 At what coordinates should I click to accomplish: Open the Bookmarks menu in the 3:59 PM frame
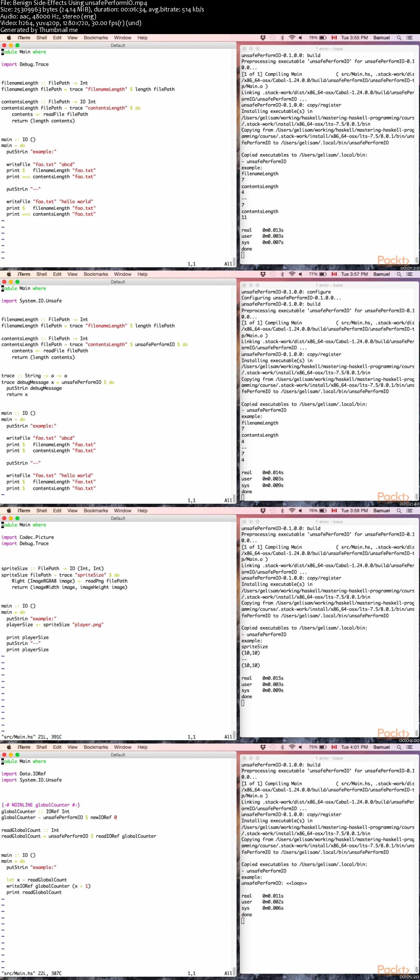pyautogui.click(x=96, y=511)
